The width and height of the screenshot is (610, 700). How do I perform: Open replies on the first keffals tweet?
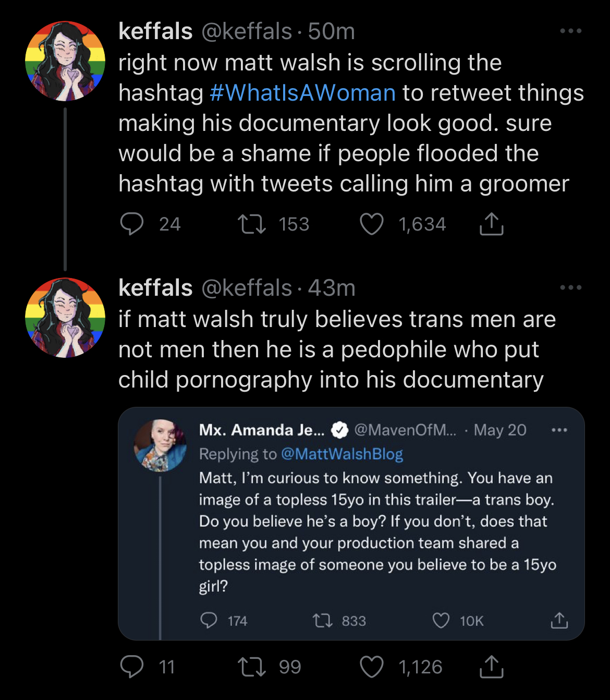click(132, 224)
